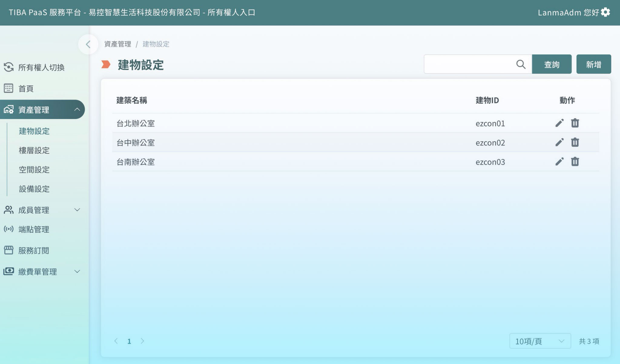Delete the 台北辦公室 building via trash icon
Image resolution: width=620 pixels, height=364 pixels.
[x=575, y=123]
